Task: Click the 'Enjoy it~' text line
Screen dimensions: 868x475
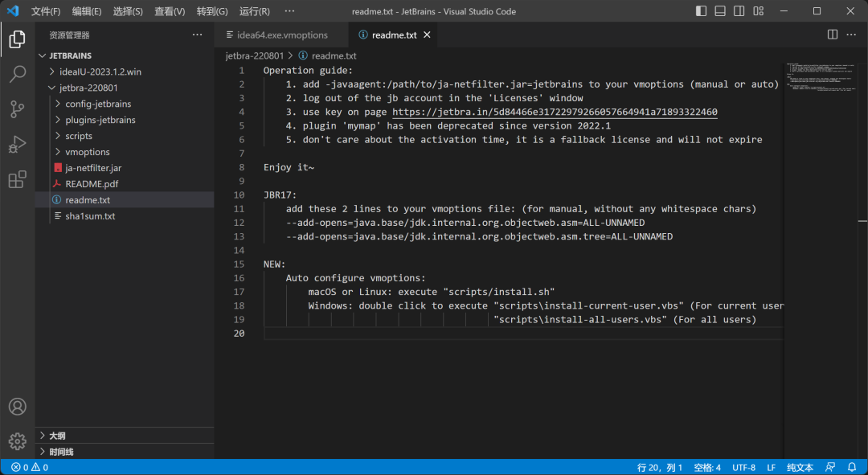Action: click(289, 167)
